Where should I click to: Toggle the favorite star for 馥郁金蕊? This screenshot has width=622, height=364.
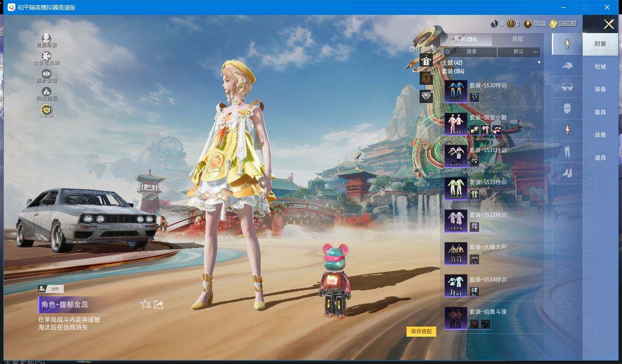click(x=145, y=304)
